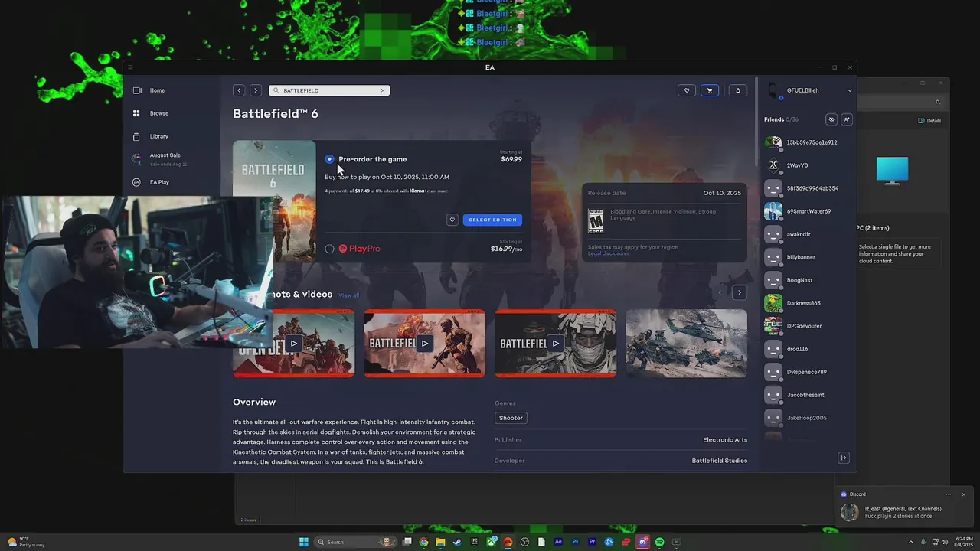Image resolution: width=980 pixels, height=551 pixels.
Task: Click the Browse grid icon
Action: point(136,113)
